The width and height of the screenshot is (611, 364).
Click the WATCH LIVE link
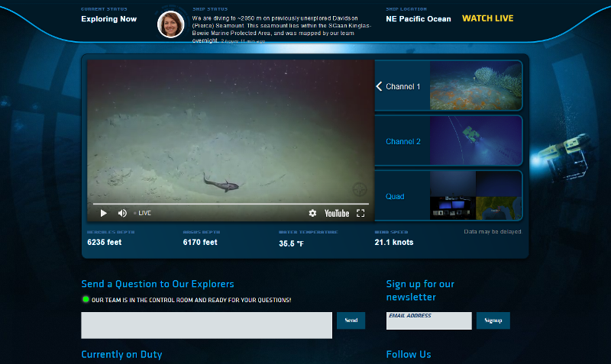click(487, 18)
